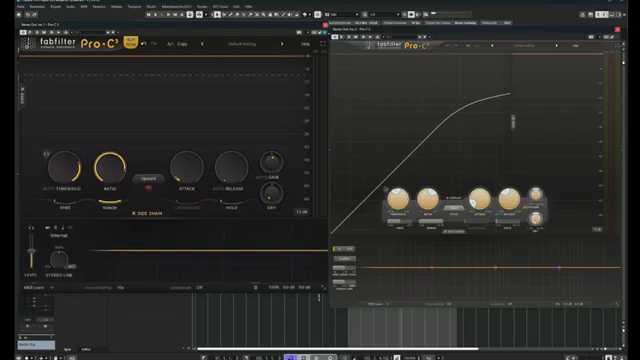Open Pro-C 3 full screen mode icon
The height and width of the screenshot is (360, 640).
323,44
